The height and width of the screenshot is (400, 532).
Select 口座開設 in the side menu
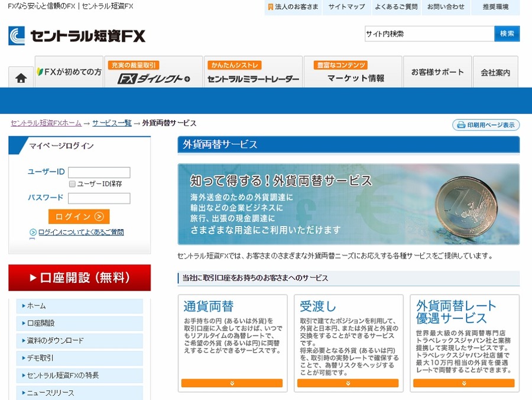point(79,323)
